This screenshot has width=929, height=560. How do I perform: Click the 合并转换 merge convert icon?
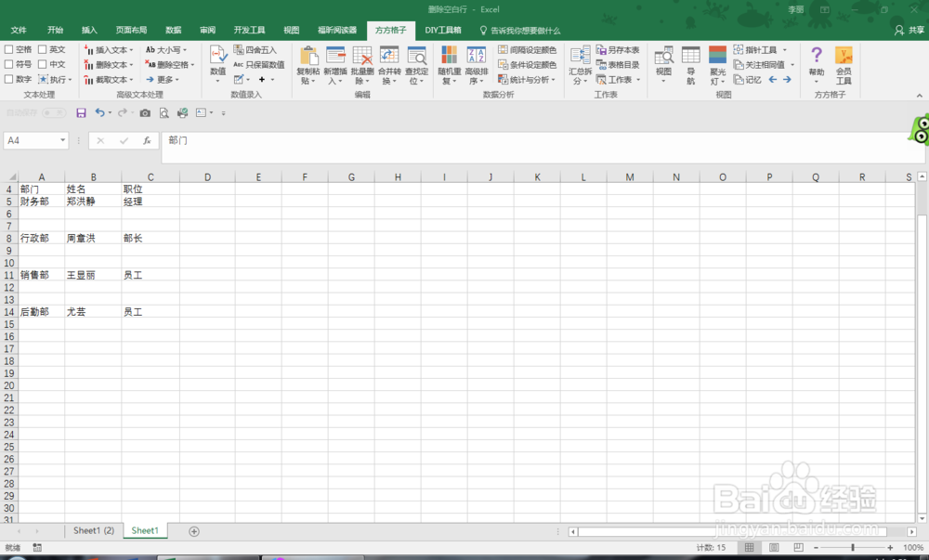[389, 55]
